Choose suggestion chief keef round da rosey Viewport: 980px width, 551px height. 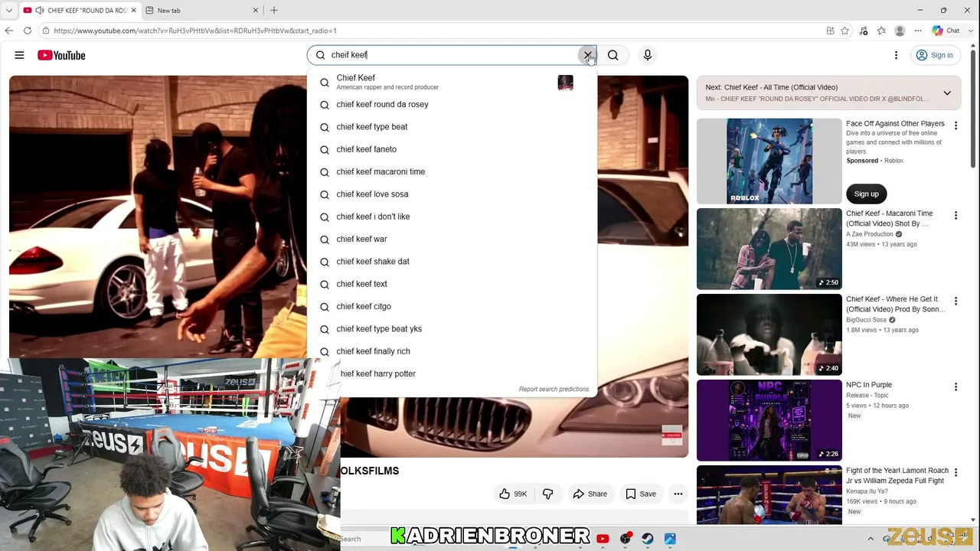pos(452,105)
